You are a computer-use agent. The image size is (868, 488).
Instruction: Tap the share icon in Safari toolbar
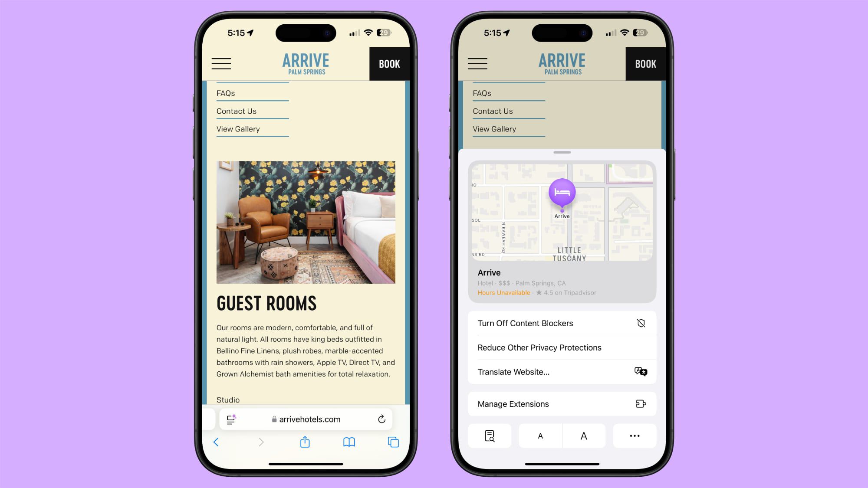304,442
